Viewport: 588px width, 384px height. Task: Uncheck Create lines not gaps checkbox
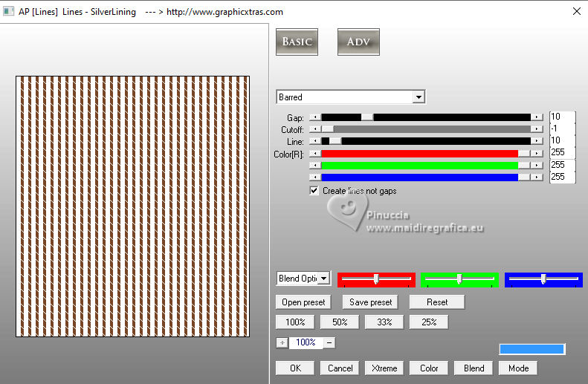tap(314, 191)
